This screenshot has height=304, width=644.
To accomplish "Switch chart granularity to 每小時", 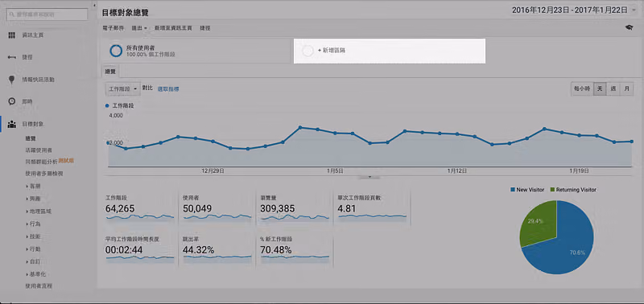I will click(582, 89).
